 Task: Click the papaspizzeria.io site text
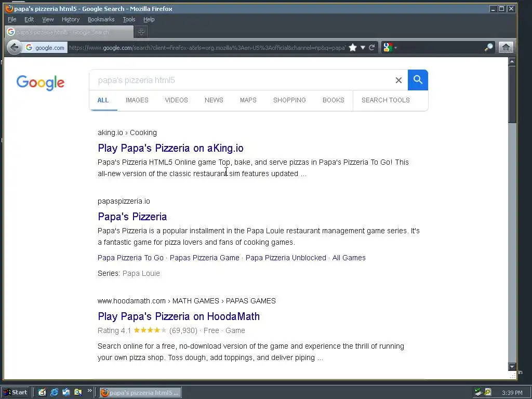(x=124, y=201)
